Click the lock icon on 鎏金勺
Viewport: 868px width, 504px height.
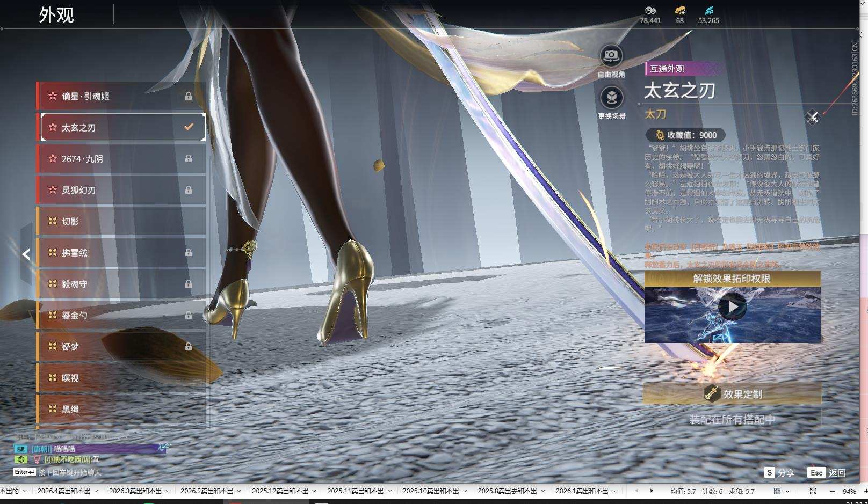point(189,315)
